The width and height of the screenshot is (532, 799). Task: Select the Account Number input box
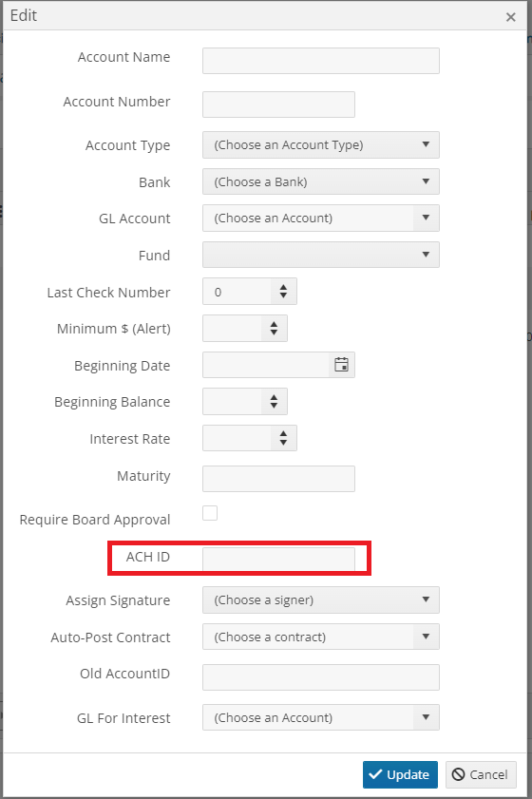278,105
